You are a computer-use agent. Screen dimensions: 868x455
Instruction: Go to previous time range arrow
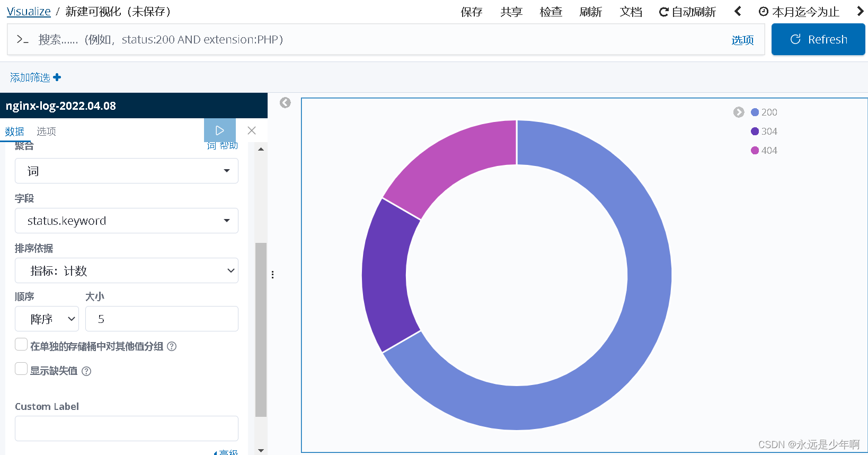738,11
